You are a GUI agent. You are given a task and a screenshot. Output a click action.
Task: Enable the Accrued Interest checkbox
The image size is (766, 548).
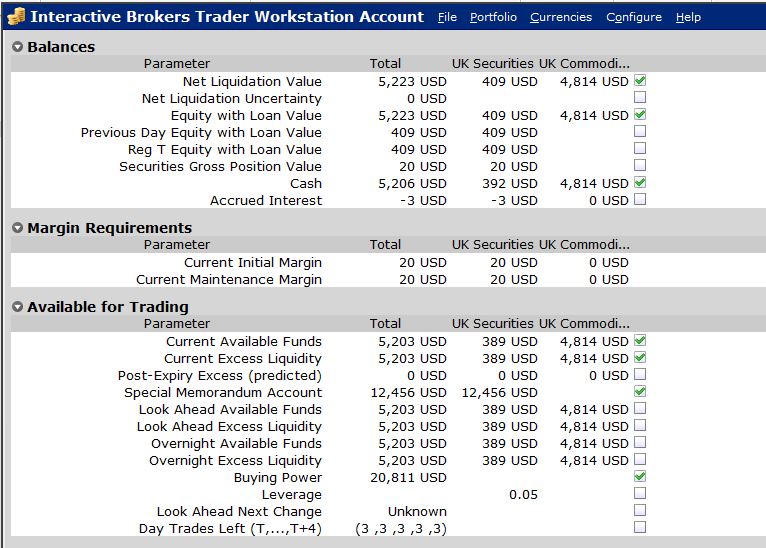(x=639, y=199)
